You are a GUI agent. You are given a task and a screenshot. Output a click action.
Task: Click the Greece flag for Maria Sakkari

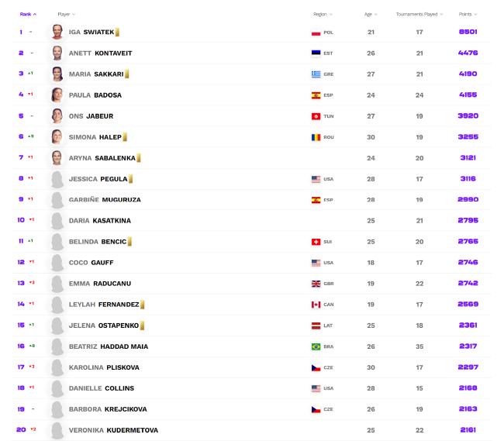coord(316,74)
